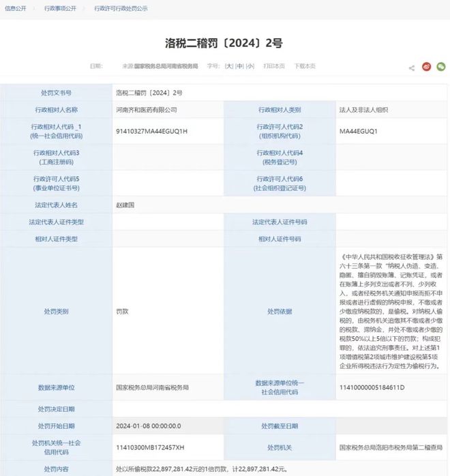
Task: Share page to Weibo
Action: click(x=427, y=67)
